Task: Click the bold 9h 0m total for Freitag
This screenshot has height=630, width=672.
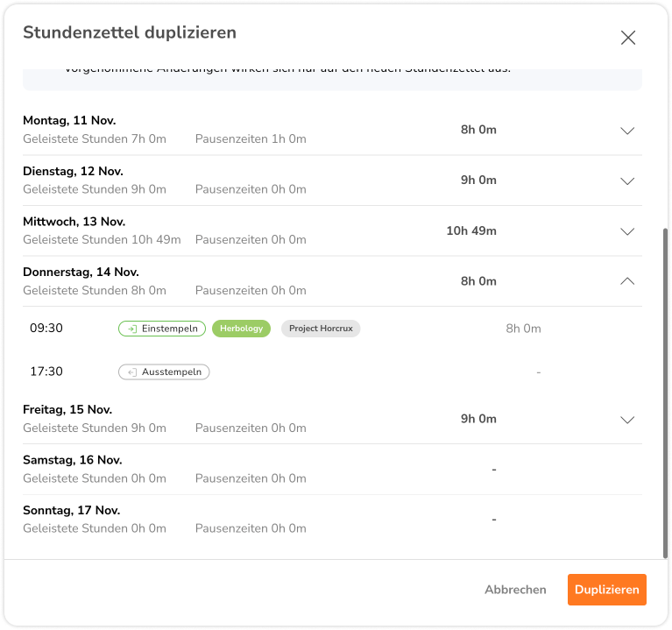Action: point(478,419)
